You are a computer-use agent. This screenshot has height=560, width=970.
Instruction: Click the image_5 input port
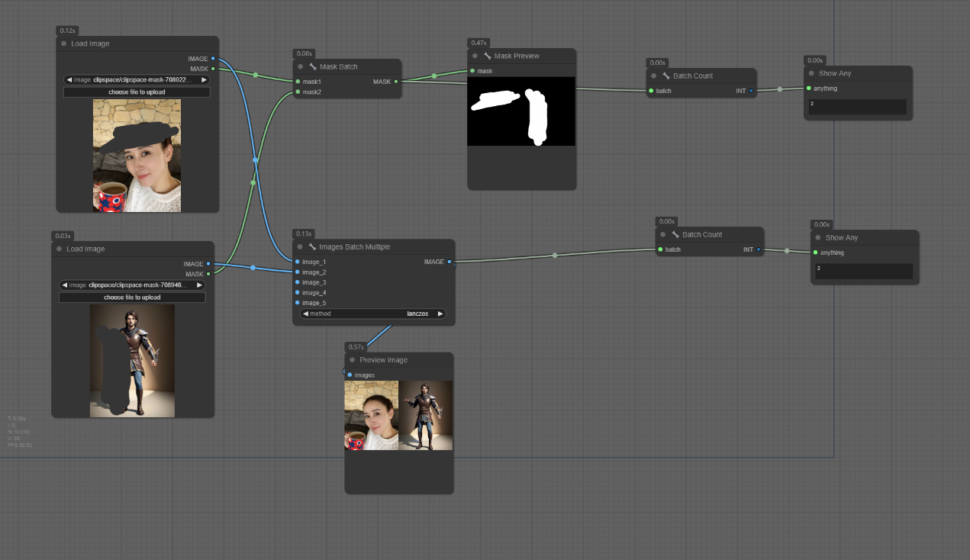click(x=297, y=303)
